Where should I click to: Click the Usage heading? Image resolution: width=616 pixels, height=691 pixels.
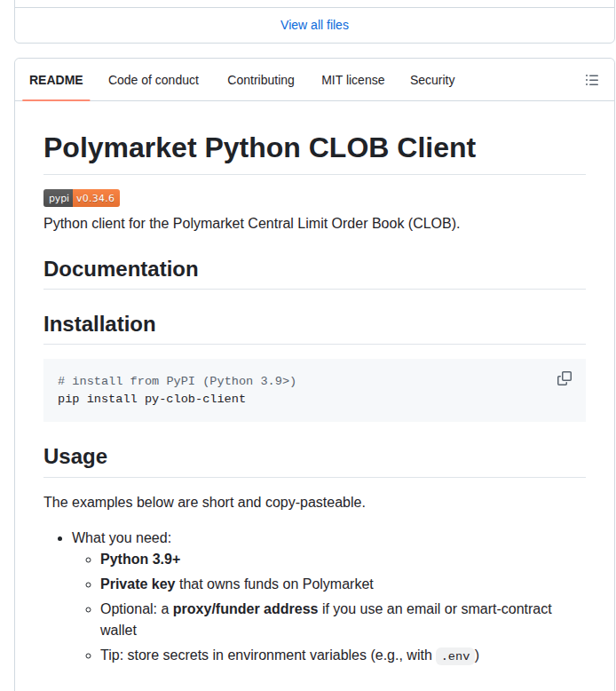(75, 457)
